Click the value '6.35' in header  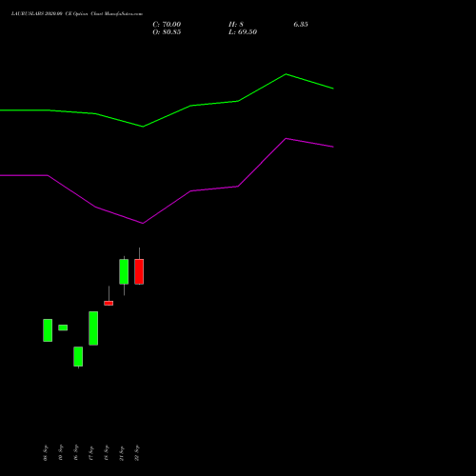coord(301,25)
